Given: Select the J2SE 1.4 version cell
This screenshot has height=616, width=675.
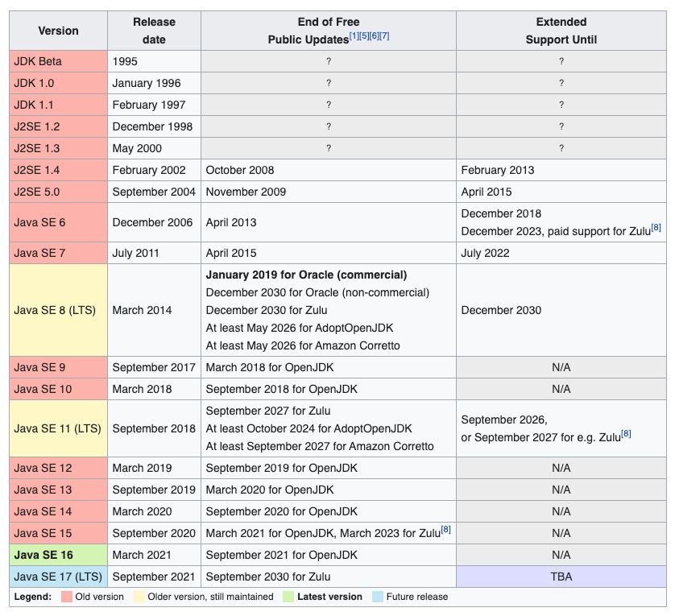Looking at the screenshot, I should point(59,170).
